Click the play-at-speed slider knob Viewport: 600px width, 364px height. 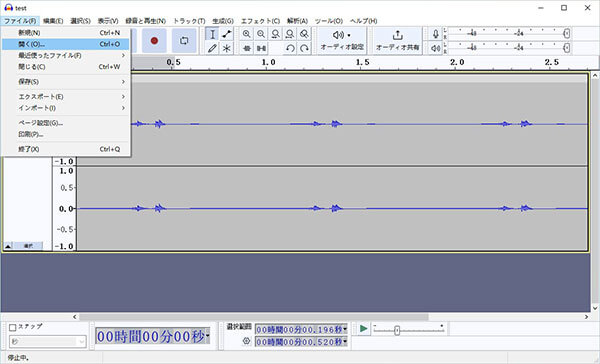pos(397,330)
